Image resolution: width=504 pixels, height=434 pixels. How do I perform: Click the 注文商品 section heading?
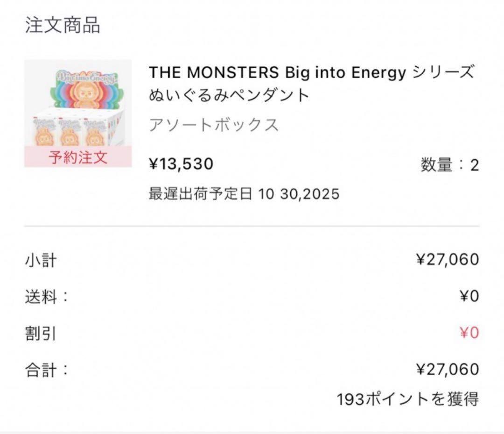pos(63,26)
